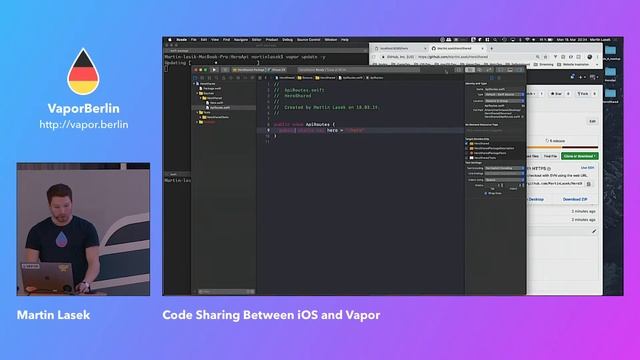
Task: Click the Xcode Stop button
Action: pos(224,70)
